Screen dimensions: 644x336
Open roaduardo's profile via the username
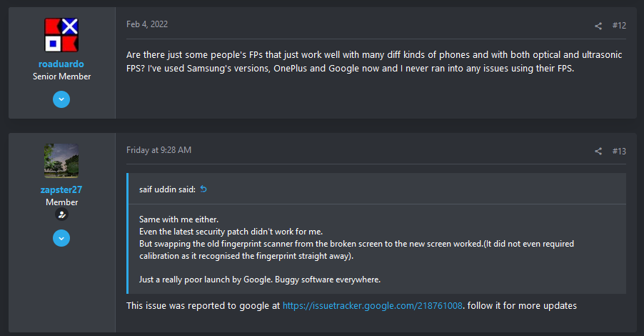(x=61, y=64)
